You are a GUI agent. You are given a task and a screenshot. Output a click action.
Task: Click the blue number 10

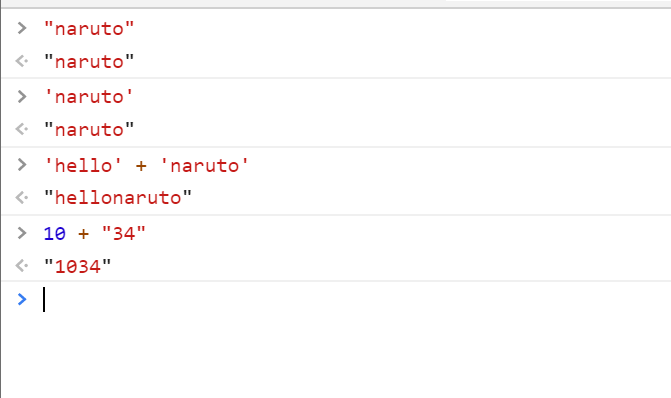[55, 234]
